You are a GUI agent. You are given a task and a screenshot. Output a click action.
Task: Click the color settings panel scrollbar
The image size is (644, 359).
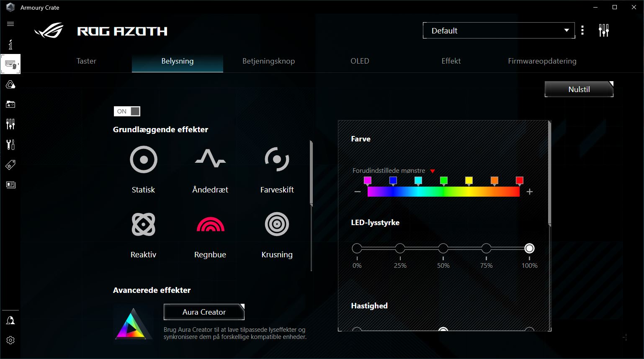point(549,173)
